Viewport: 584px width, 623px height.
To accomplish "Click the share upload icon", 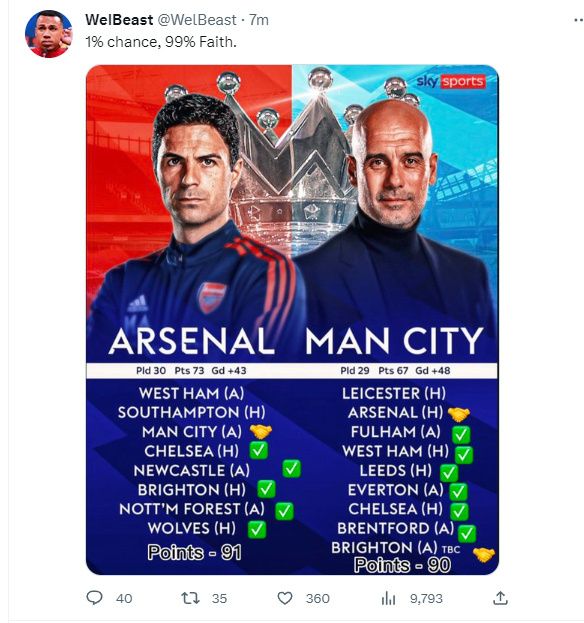I will coord(500,598).
